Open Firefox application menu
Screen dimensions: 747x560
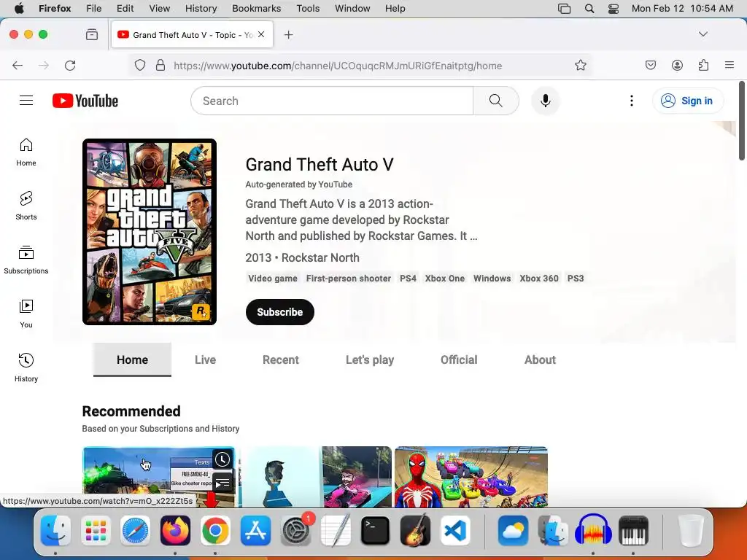[729, 65]
